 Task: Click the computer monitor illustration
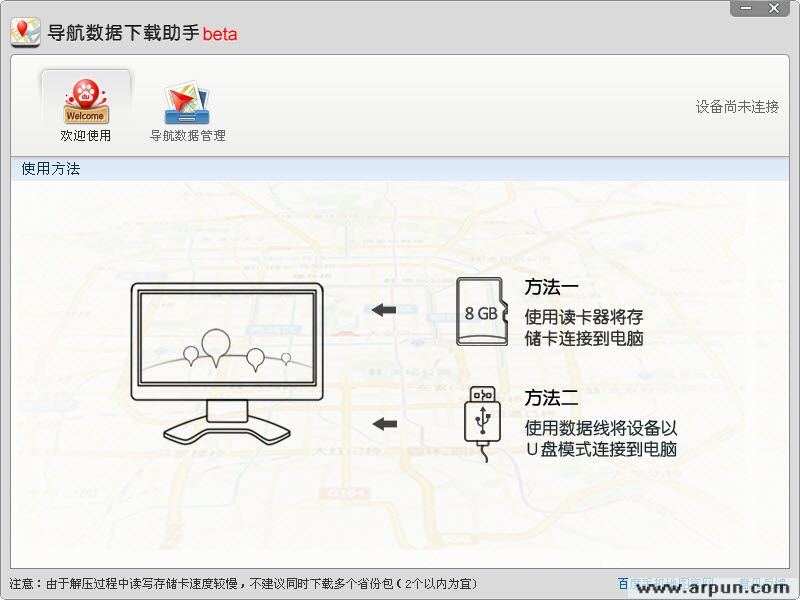click(x=227, y=363)
